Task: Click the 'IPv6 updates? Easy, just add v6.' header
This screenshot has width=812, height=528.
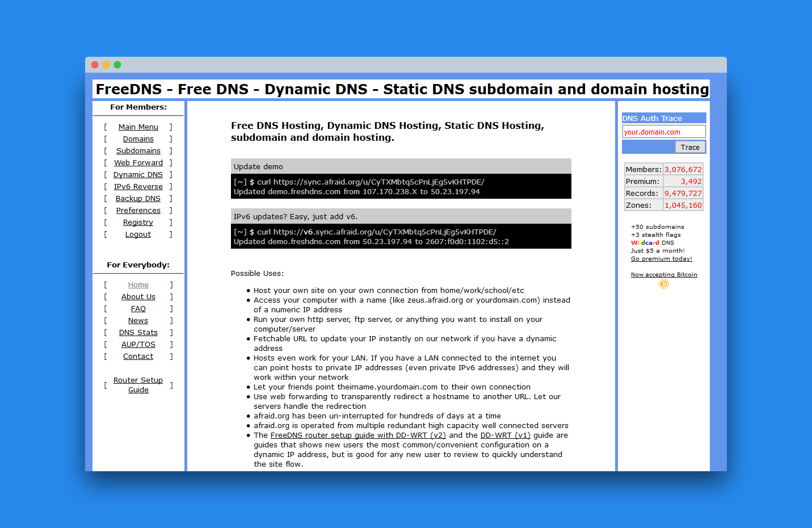Action: click(x=401, y=216)
